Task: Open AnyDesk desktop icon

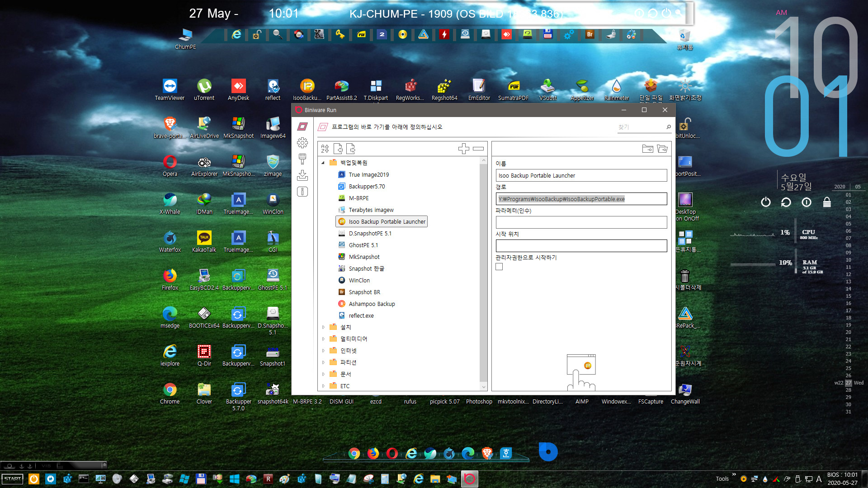Action: pos(239,89)
